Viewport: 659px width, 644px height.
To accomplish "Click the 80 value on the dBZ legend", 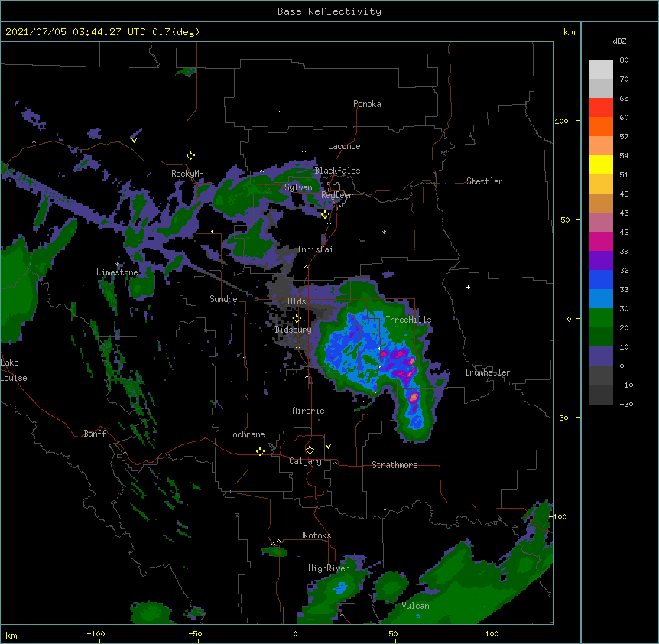I will pyautogui.click(x=624, y=60).
